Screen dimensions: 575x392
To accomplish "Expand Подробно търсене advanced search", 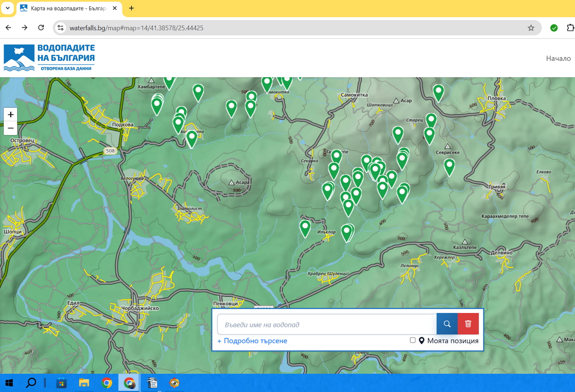I will pos(252,341).
